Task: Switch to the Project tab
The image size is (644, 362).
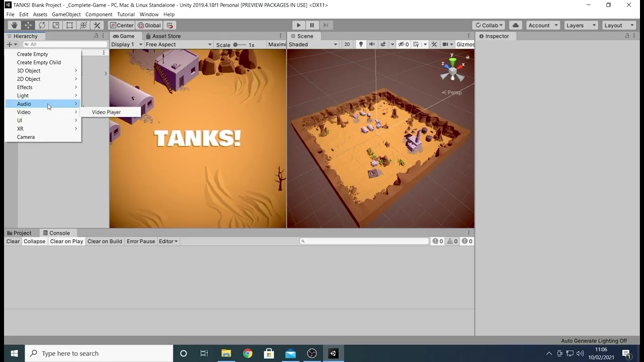Action: coord(19,233)
